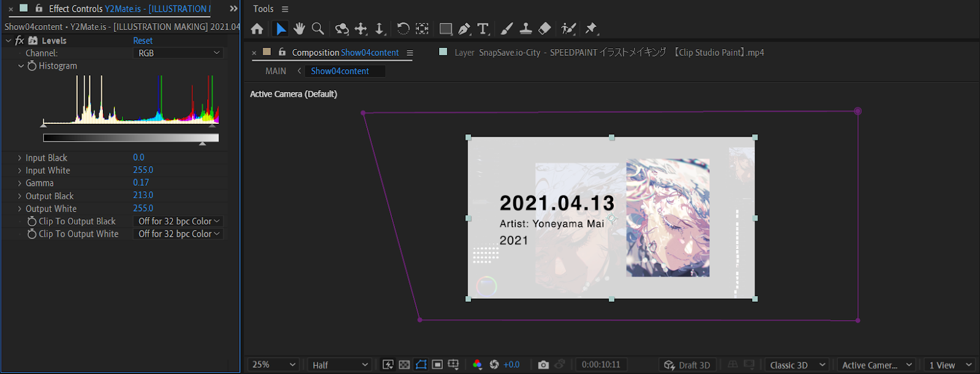Select the Puppet Pin tool
This screenshot has height=374, width=980.
[591, 29]
